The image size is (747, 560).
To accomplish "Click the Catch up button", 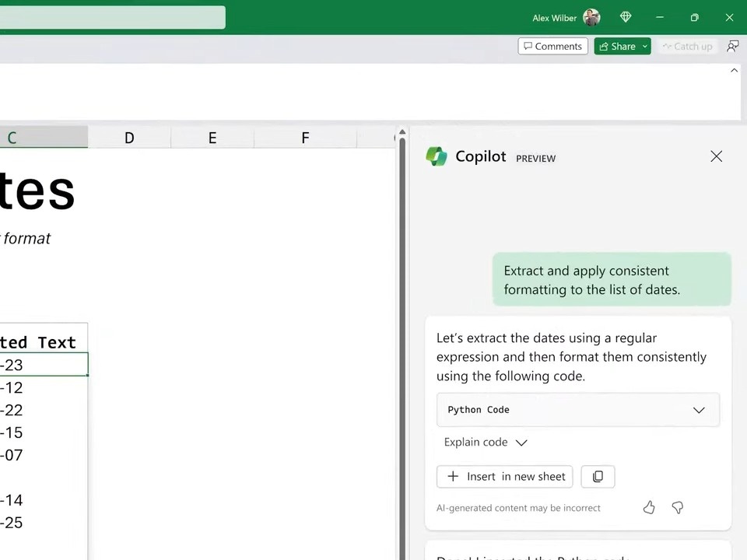I will pos(687,46).
